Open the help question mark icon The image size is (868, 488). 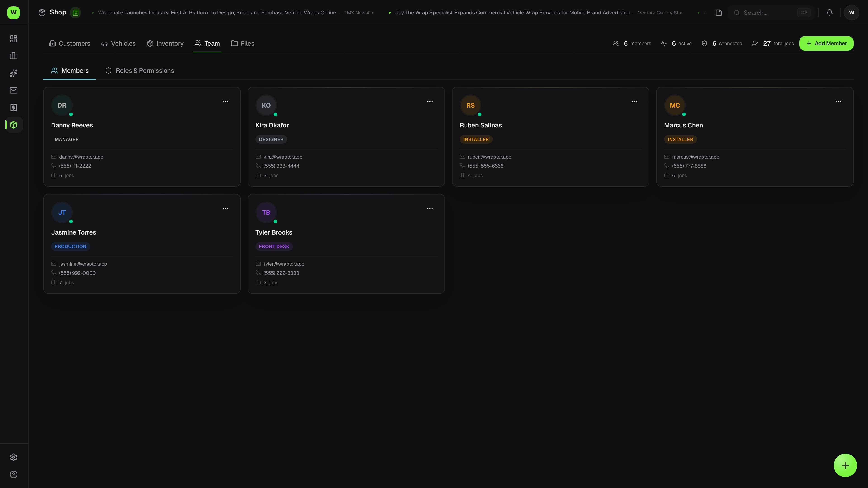14,474
